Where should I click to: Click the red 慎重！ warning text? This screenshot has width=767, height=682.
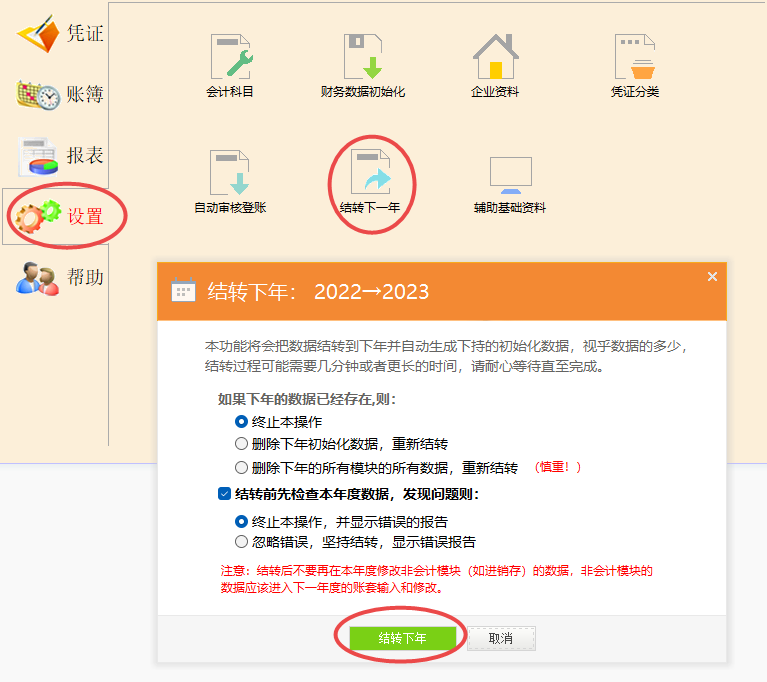coord(558,467)
